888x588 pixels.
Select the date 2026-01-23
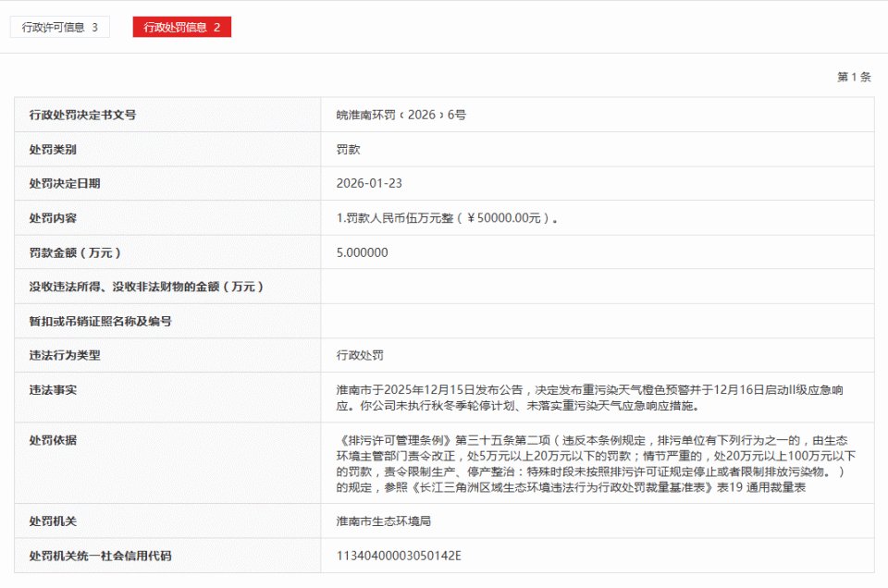[369, 183]
